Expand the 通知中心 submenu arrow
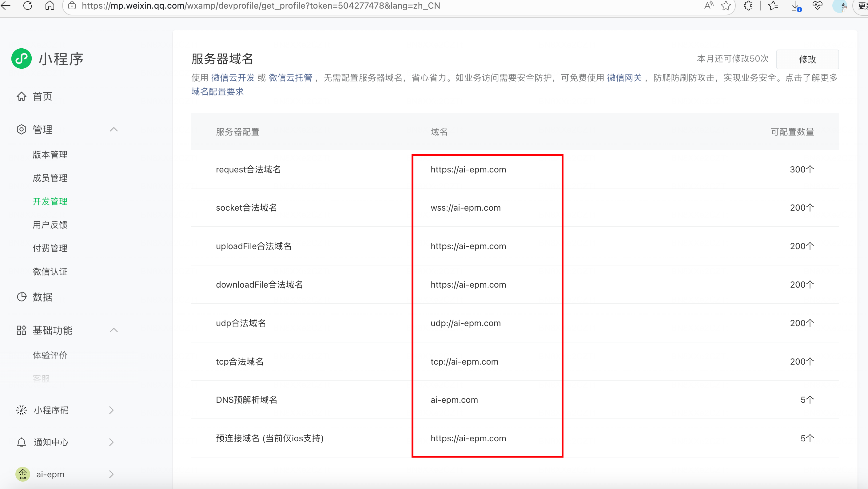This screenshot has width=868, height=489. (112, 442)
